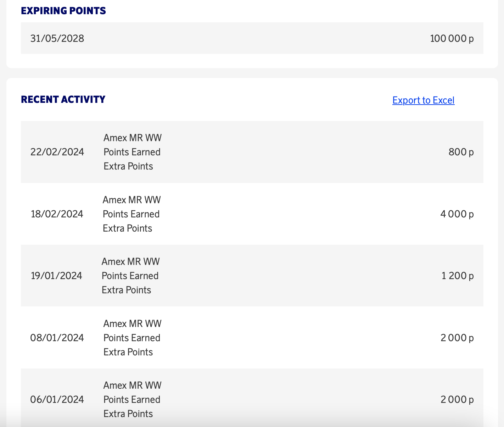Click the 4 000 p points amount
The width and height of the screenshot is (504, 427).
(x=457, y=214)
